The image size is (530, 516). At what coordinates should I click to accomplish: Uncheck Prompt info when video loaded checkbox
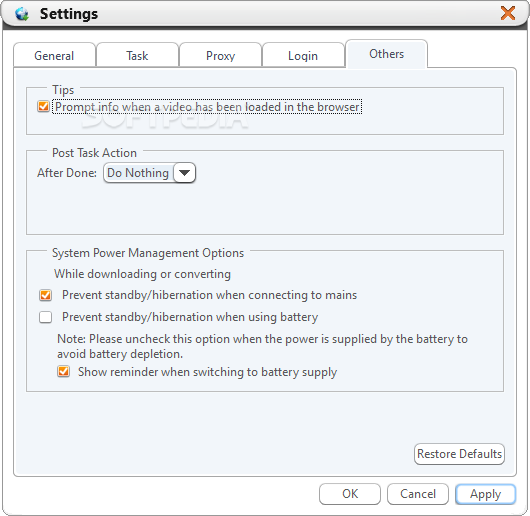[43, 106]
